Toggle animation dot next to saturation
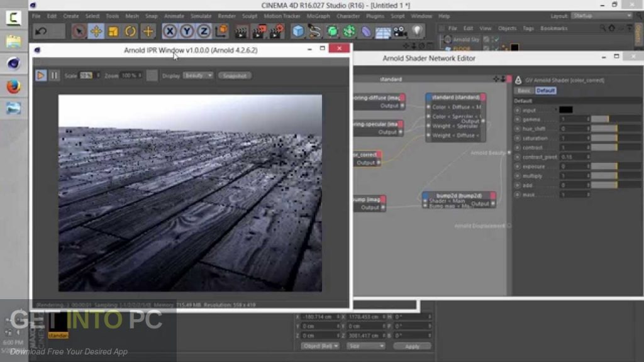Viewport: 644px width, 362px height. click(x=518, y=138)
